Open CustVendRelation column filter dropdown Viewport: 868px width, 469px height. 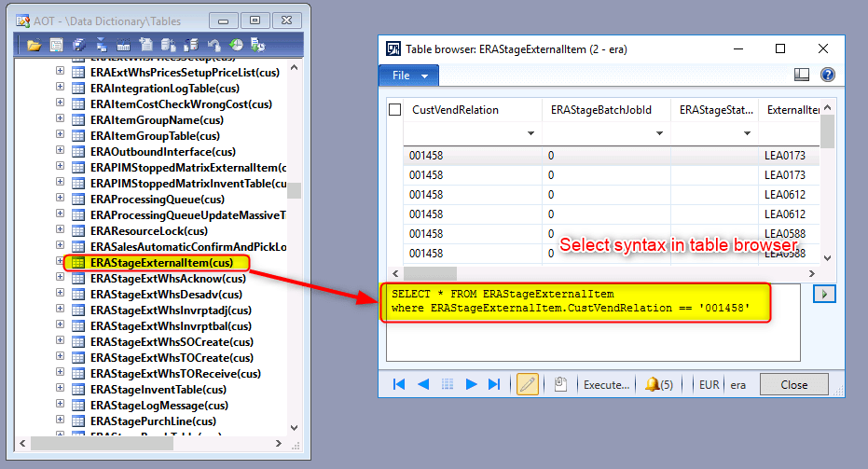pyautogui.click(x=530, y=134)
